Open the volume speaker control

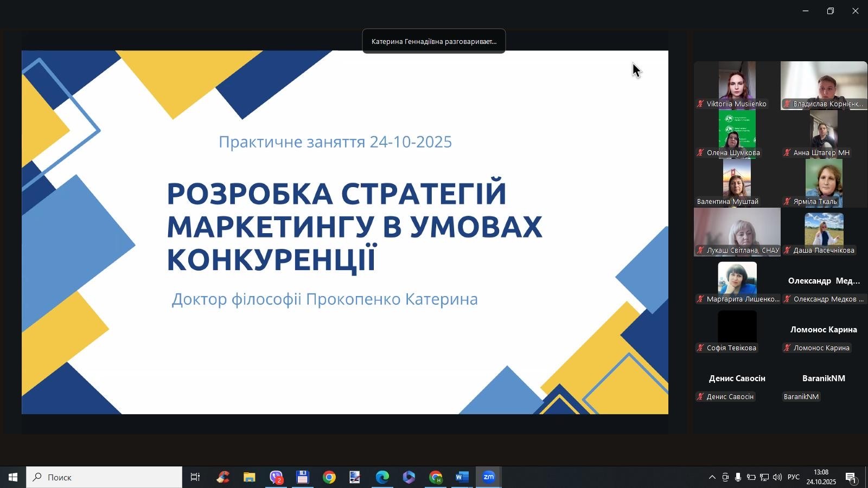[x=777, y=477]
